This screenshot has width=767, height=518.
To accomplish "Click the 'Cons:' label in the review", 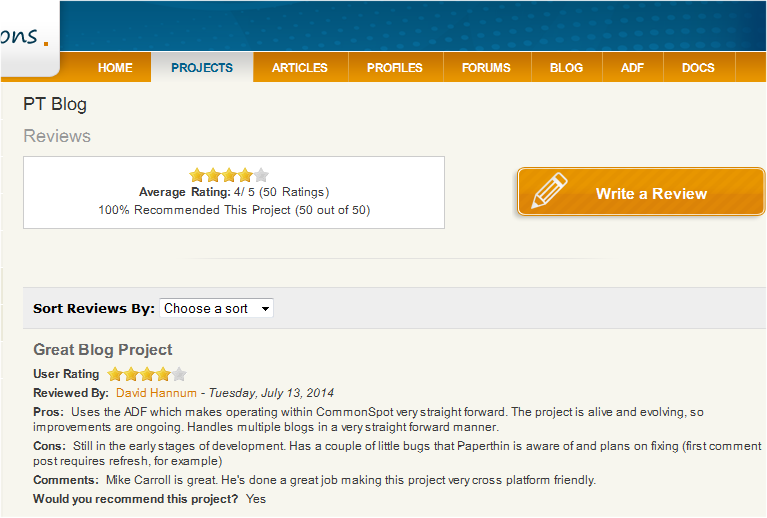I will (x=49, y=446).
